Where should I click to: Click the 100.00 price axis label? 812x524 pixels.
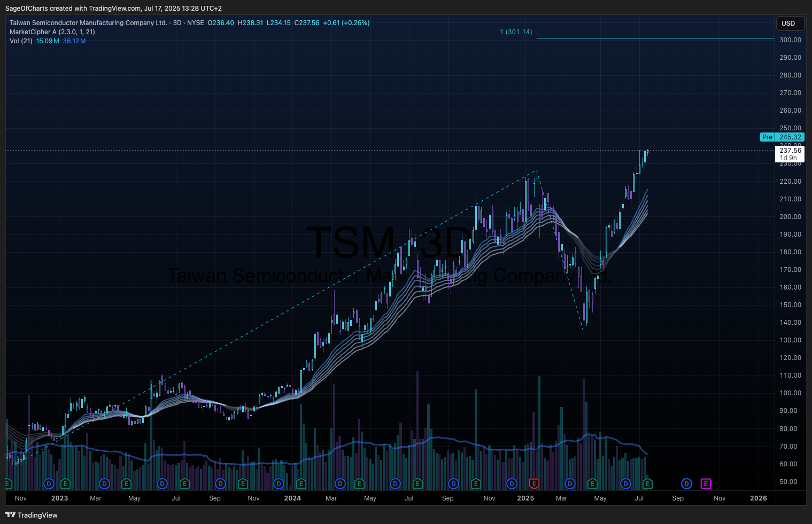pos(790,393)
